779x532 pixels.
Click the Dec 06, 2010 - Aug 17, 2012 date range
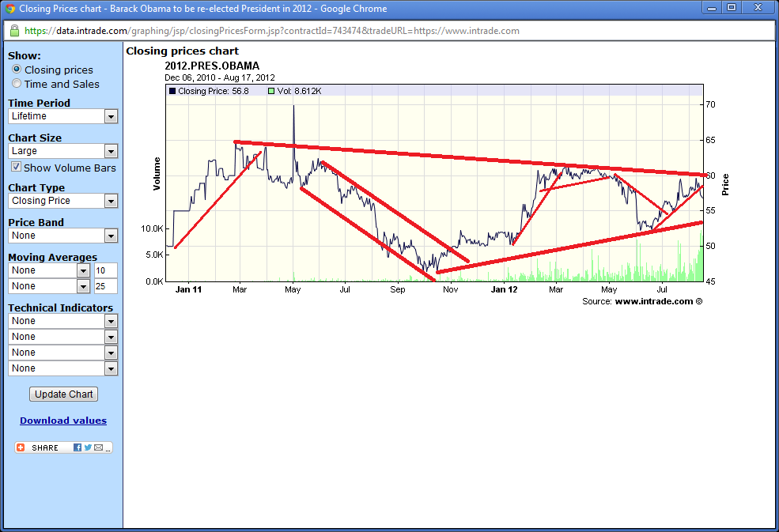pyautogui.click(x=220, y=77)
